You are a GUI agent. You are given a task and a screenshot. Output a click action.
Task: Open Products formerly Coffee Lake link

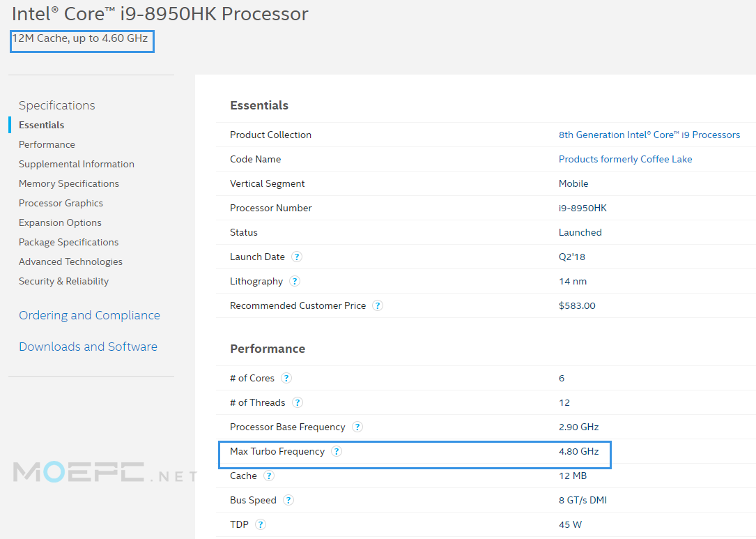(x=625, y=159)
